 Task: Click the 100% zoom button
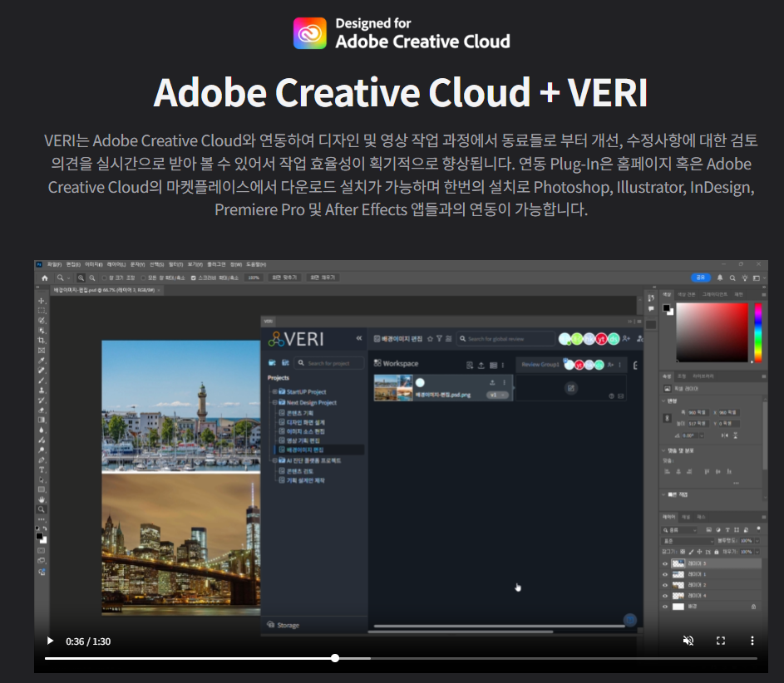pos(254,278)
